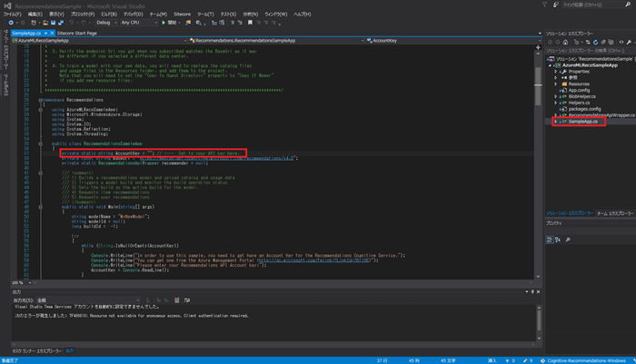The image size is (636, 364).
Task: Click the Sync with Active Document icon
Action: click(588, 42)
